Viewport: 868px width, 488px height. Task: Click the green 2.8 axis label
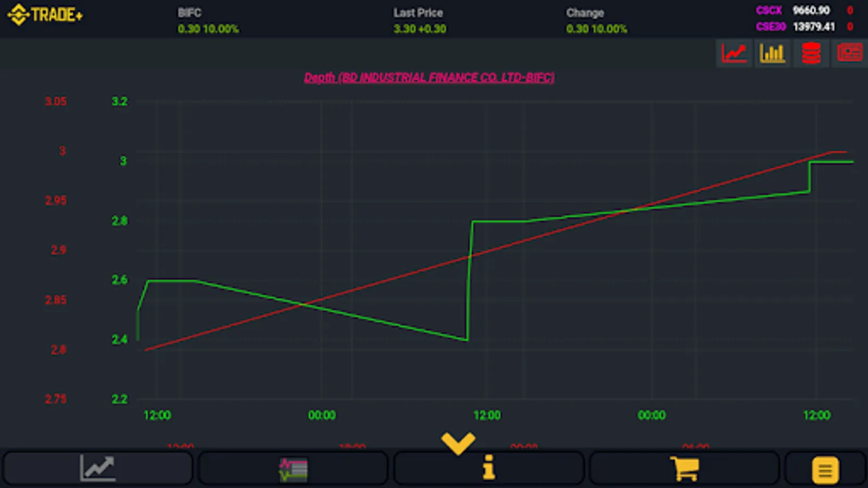click(x=120, y=221)
